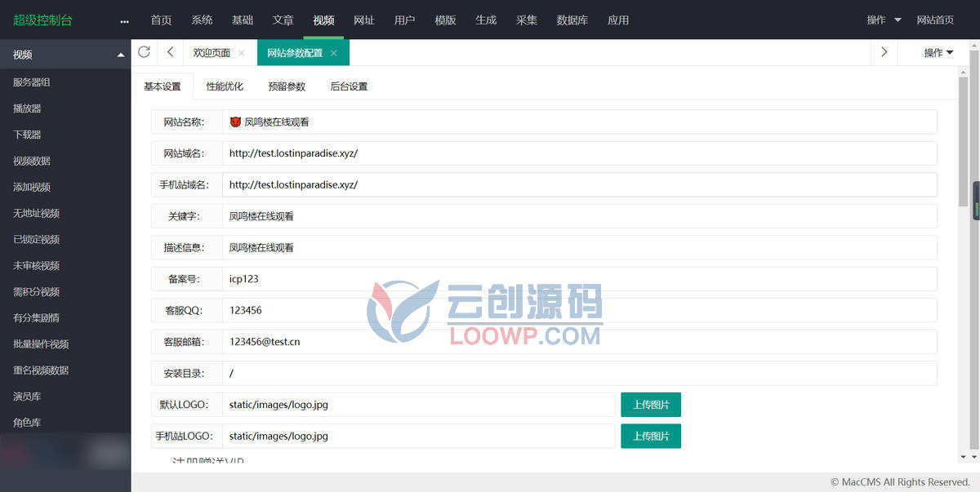Click the 备案号 input field
Viewport: 980px width, 492px height.
click(x=579, y=278)
